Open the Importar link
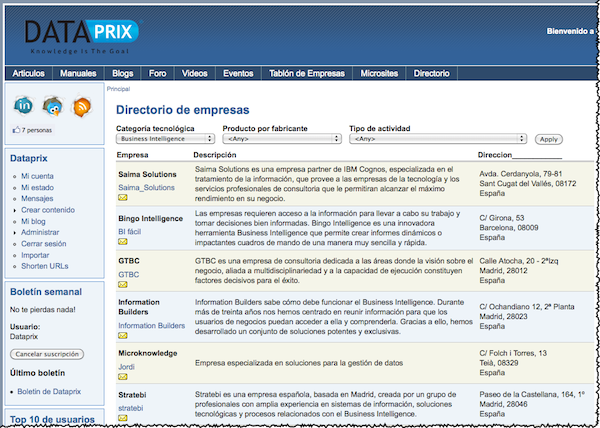The height and width of the screenshot is (428, 600). (x=35, y=255)
